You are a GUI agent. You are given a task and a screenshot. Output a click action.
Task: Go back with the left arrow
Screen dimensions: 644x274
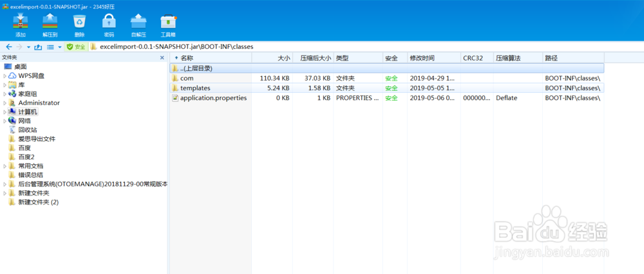tap(9, 47)
